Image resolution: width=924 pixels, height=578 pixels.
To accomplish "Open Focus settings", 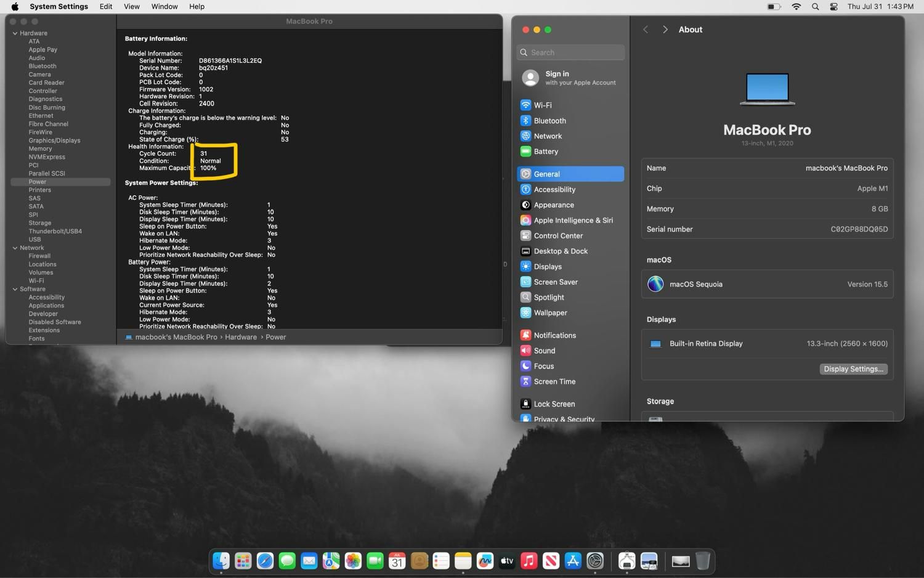I will click(x=570, y=367).
